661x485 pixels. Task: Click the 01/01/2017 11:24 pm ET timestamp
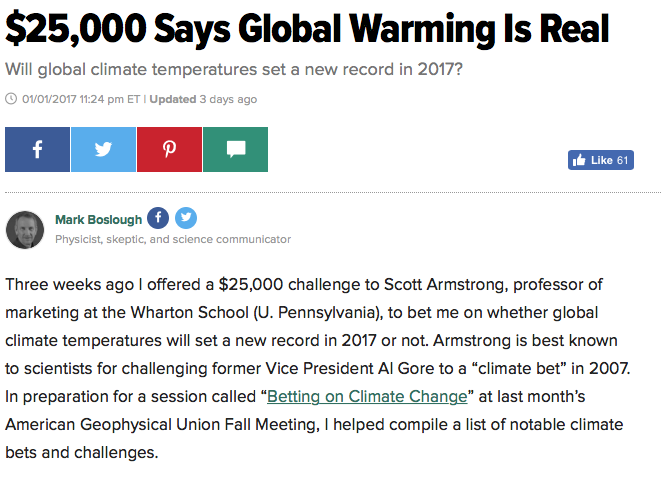[x=81, y=99]
